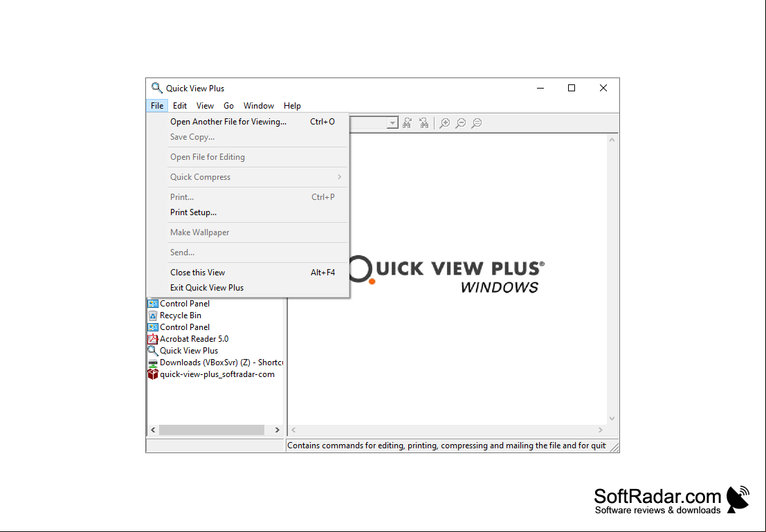Screen dimensions: 766x532
Task: Click viewer pane scroll up arrow
Action: point(612,140)
